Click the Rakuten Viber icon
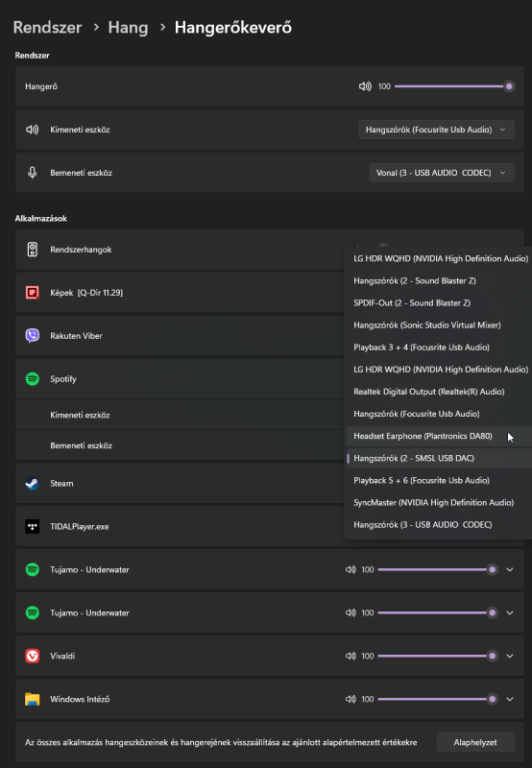The width and height of the screenshot is (532, 768). (x=33, y=335)
